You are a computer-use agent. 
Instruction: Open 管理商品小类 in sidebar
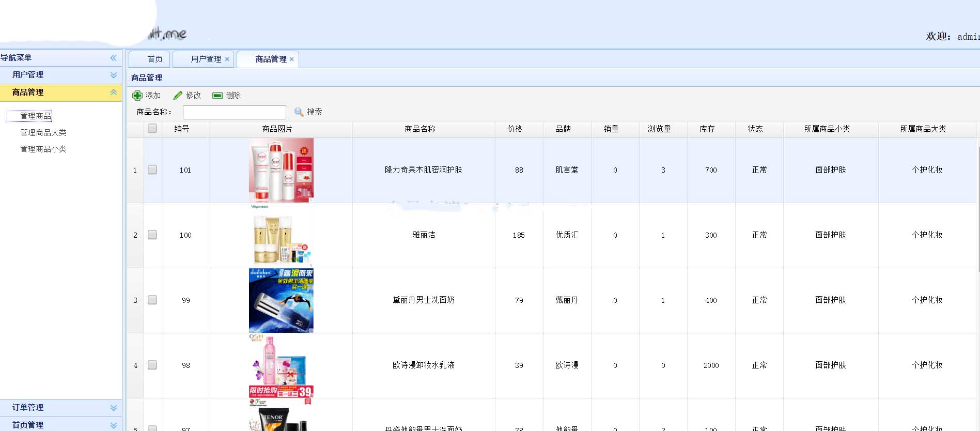[43, 149]
